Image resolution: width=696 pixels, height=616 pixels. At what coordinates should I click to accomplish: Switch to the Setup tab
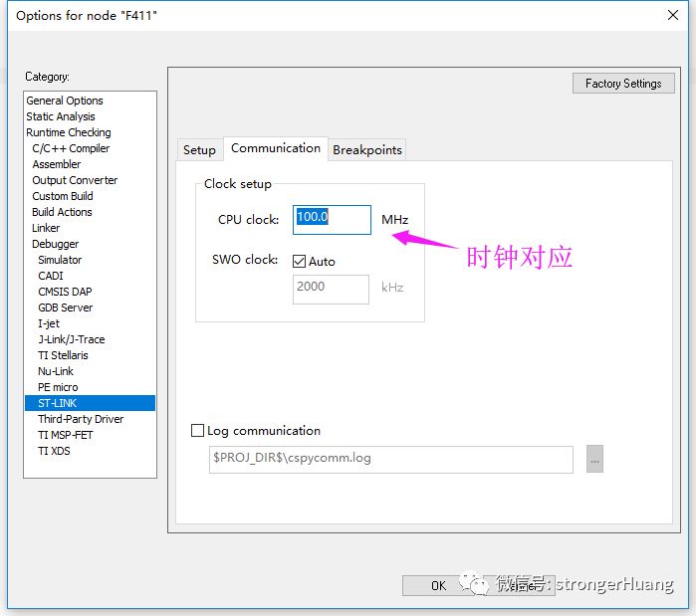pyautogui.click(x=199, y=150)
